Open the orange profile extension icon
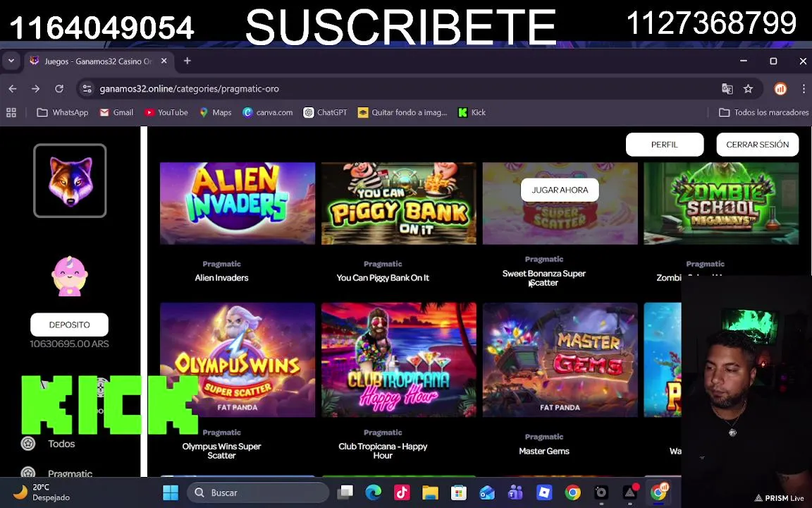 point(780,89)
